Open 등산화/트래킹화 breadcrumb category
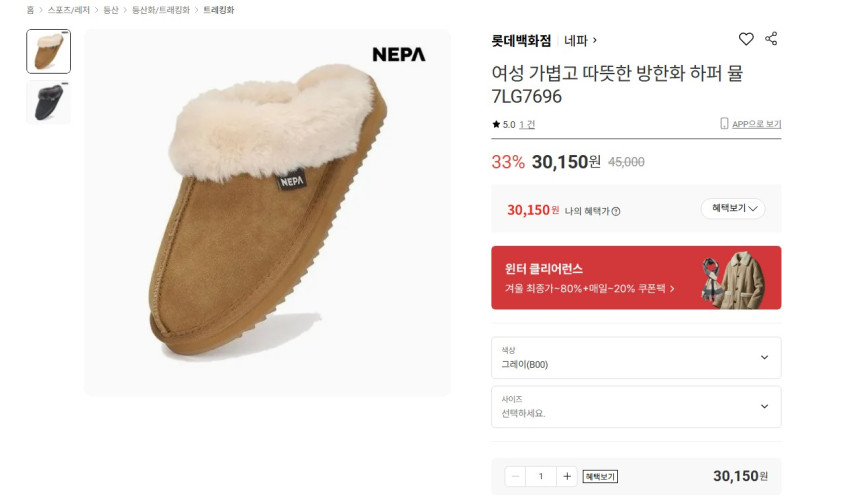The height and width of the screenshot is (503, 849). click(161, 10)
